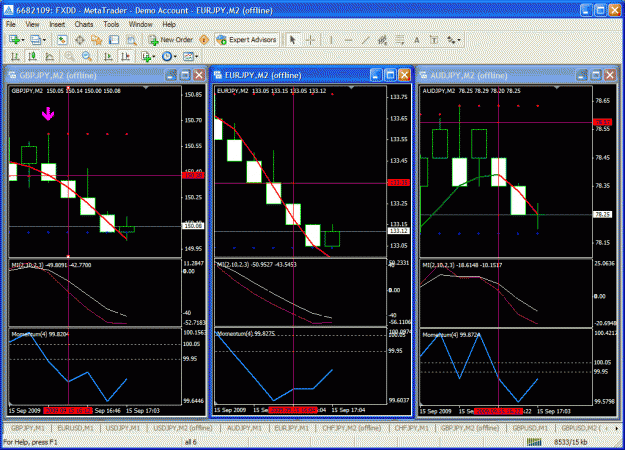This screenshot has width=625, height=450.
Task: Open the Strategy Tester magnifier icon
Action: 131,40
